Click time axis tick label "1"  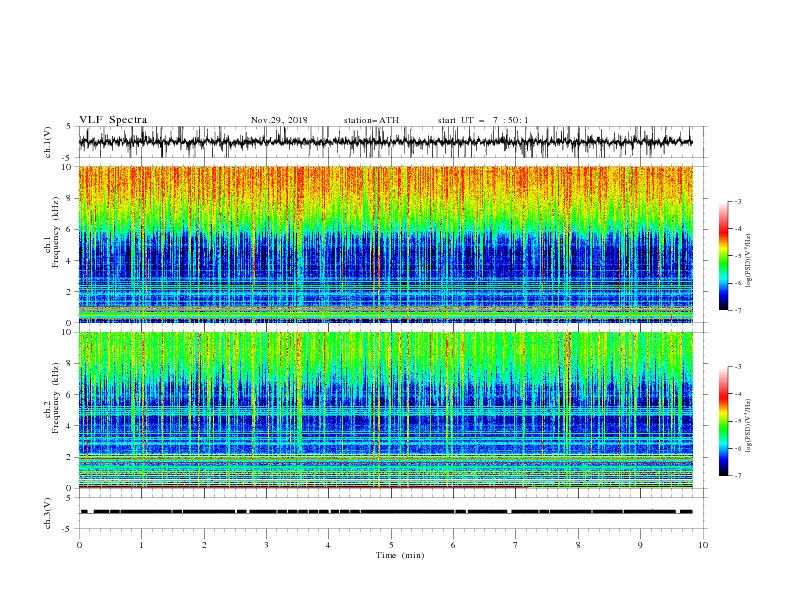click(141, 545)
